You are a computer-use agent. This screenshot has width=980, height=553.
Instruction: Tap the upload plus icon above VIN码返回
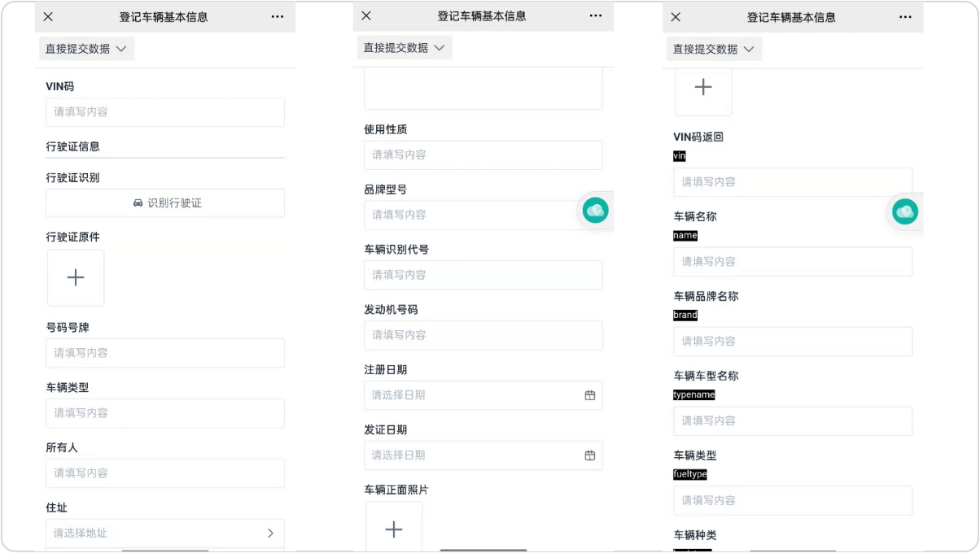(x=703, y=88)
